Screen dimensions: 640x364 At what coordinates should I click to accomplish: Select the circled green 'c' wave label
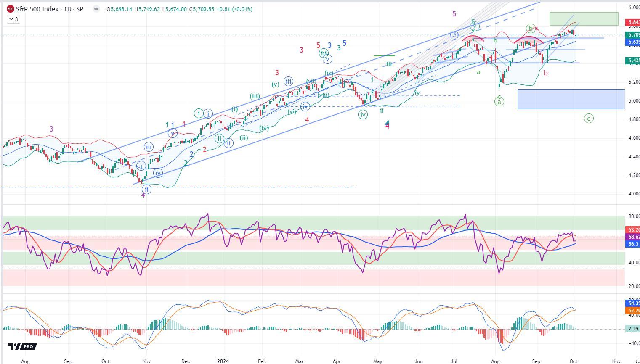tap(589, 119)
